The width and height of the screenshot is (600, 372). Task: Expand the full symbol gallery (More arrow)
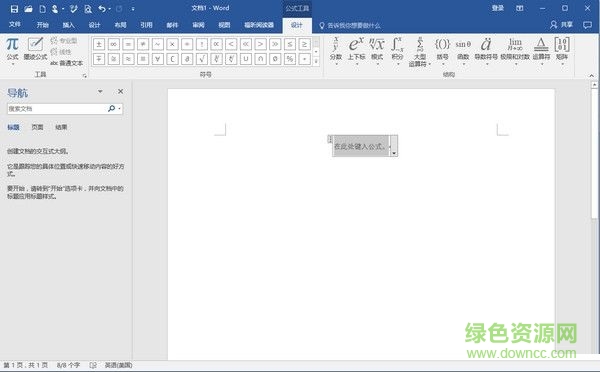(316, 61)
